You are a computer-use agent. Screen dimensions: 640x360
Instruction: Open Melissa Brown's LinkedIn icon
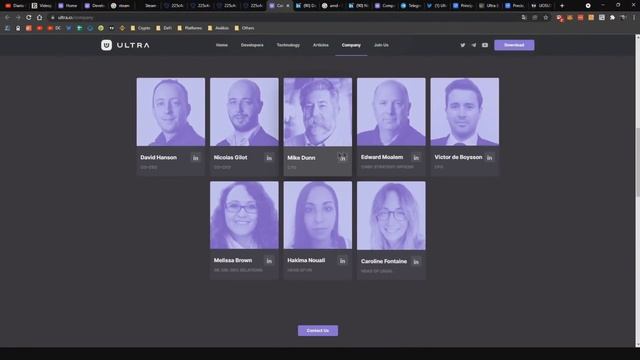click(269, 260)
